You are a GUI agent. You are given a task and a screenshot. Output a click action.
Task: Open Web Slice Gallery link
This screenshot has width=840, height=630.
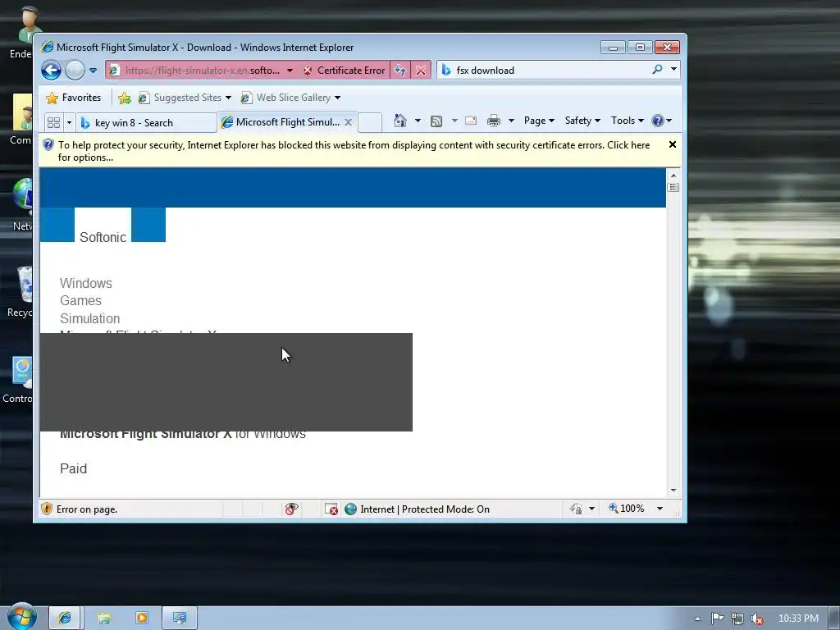pos(285,98)
